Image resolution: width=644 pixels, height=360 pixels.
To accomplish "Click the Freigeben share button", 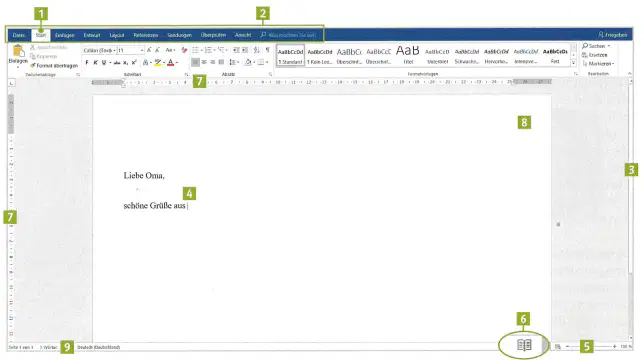I will point(612,35).
